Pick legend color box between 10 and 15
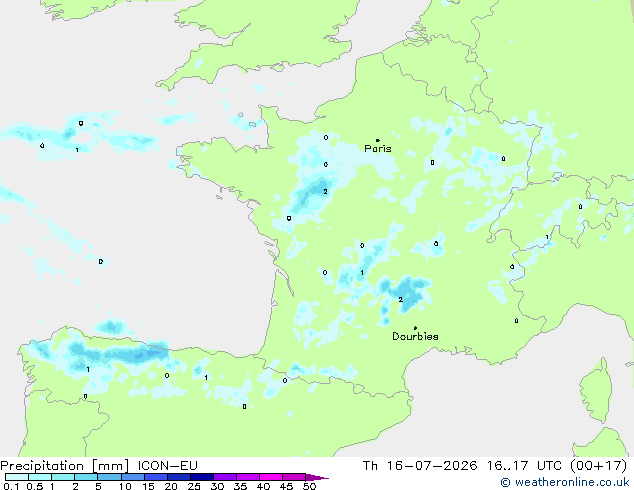 coord(133,477)
